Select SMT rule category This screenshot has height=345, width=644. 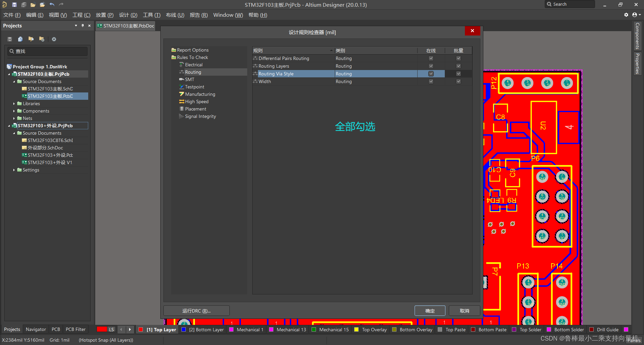coord(190,79)
